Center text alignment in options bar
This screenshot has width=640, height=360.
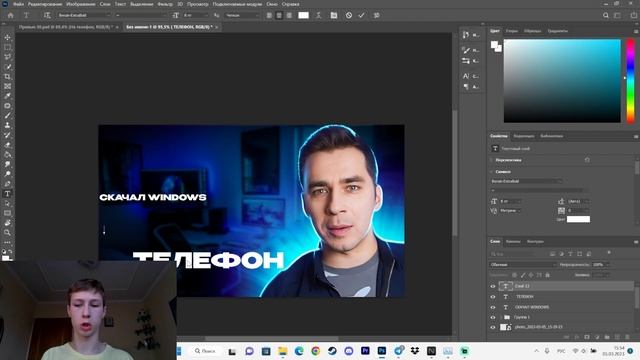coord(279,15)
